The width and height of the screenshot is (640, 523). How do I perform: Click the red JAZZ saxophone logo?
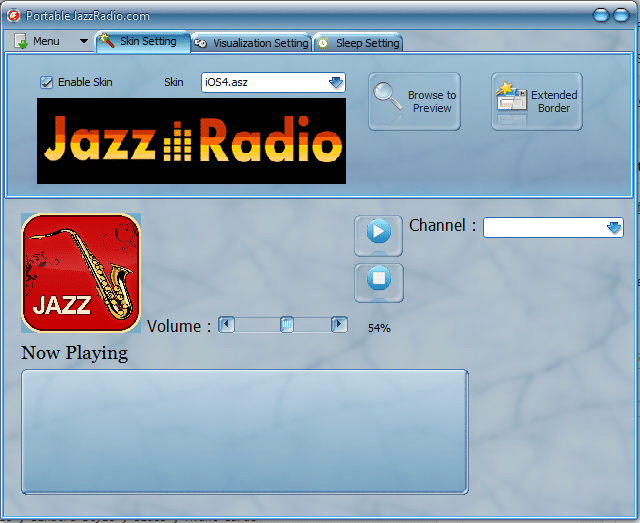point(81,273)
